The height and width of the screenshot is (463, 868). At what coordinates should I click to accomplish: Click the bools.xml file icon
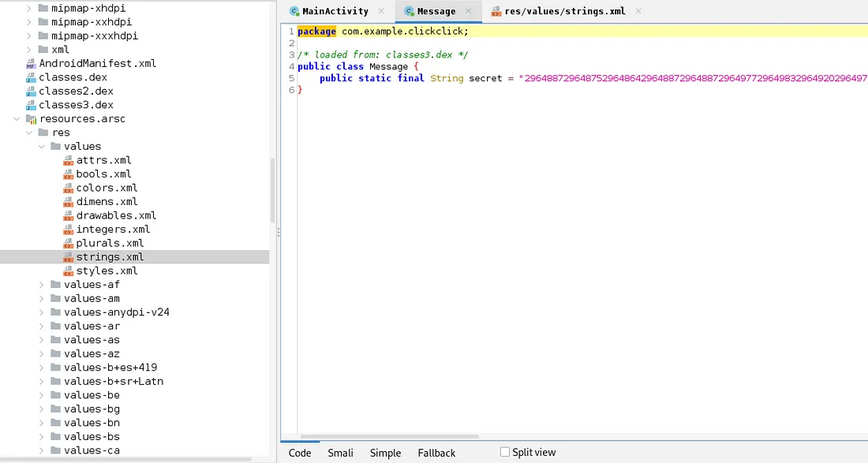(68, 174)
